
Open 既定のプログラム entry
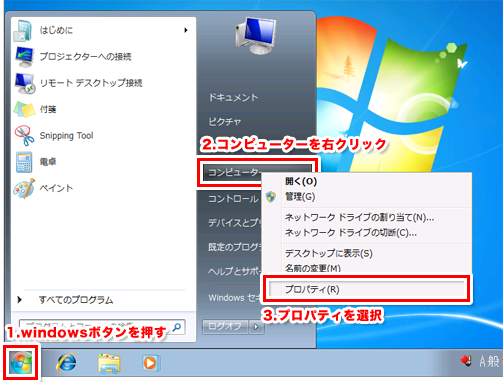coord(234,247)
